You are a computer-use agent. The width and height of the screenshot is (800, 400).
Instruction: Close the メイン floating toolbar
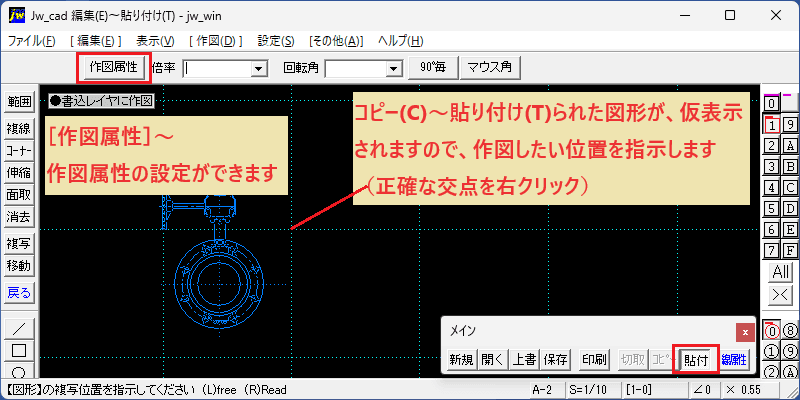[x=745, y=332]
